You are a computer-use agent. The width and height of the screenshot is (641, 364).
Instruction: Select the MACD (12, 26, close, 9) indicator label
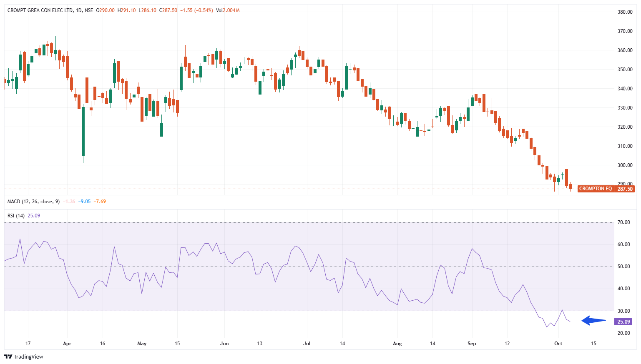point(33,202)
